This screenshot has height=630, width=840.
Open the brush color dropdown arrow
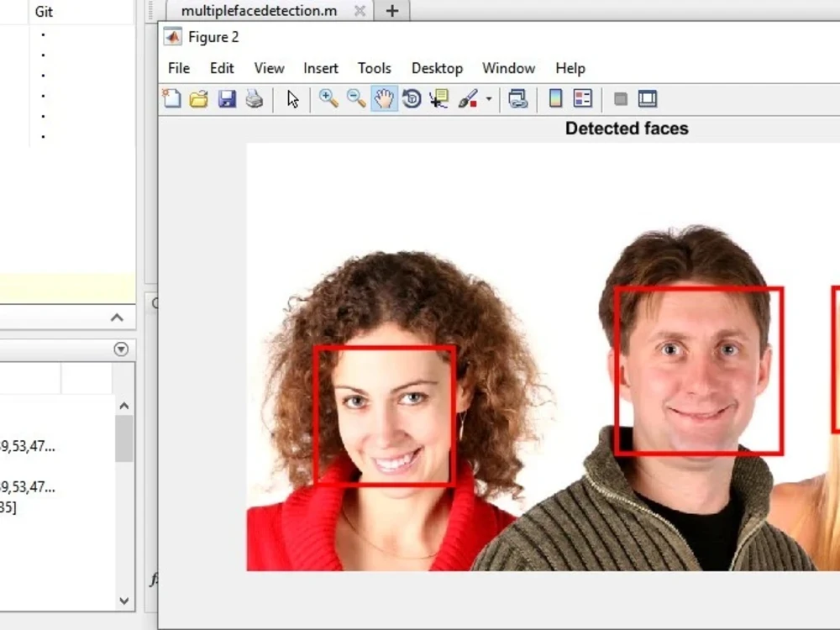(489, 99)
